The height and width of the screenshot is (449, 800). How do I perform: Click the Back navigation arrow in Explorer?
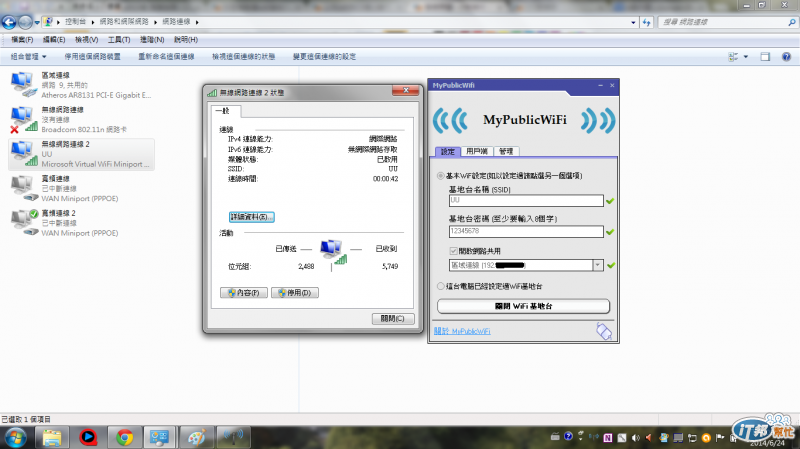9,22
